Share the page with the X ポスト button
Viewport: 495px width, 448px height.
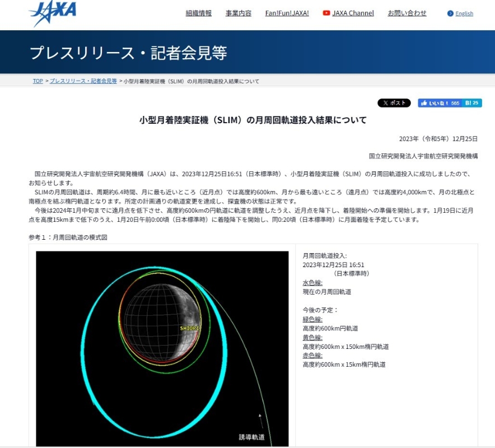394,103
